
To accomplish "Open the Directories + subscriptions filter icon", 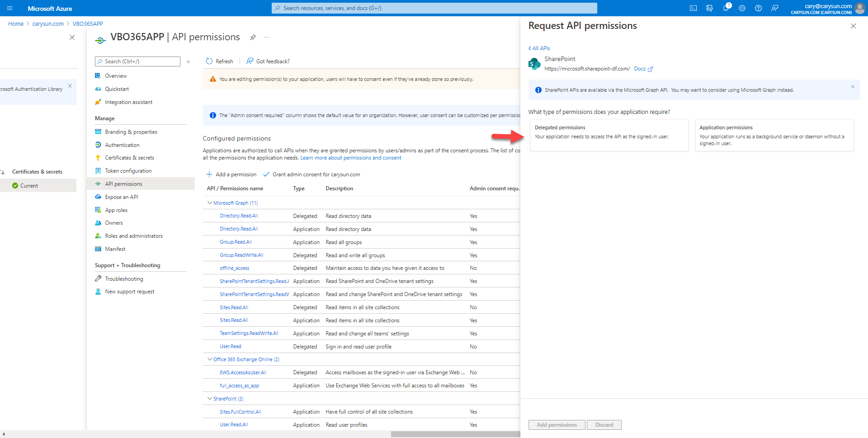I will pyautogui.click(x=709, y=8).
